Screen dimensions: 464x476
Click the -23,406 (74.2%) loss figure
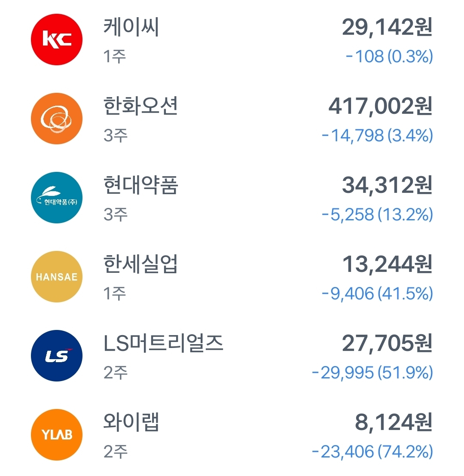tap(372, 452)
